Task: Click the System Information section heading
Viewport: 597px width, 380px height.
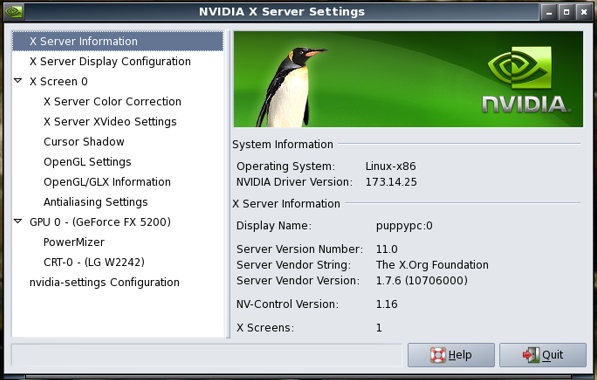Action: click(x=283, y=144)
